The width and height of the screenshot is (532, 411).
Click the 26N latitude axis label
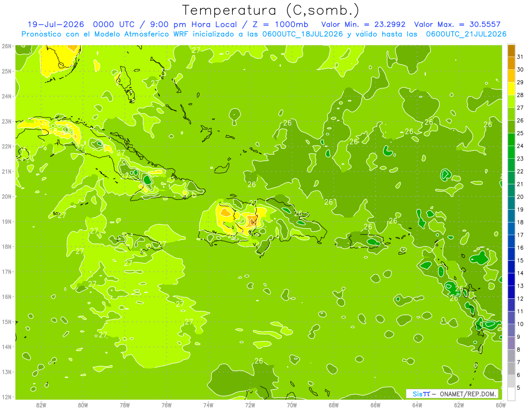click(x=6, y=46)
